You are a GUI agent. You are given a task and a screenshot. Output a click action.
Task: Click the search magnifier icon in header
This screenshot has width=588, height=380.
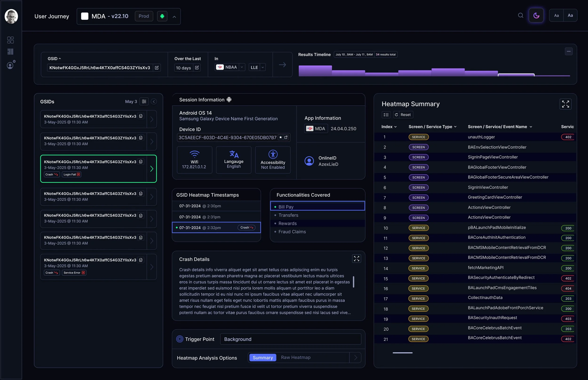coord(520,16)
